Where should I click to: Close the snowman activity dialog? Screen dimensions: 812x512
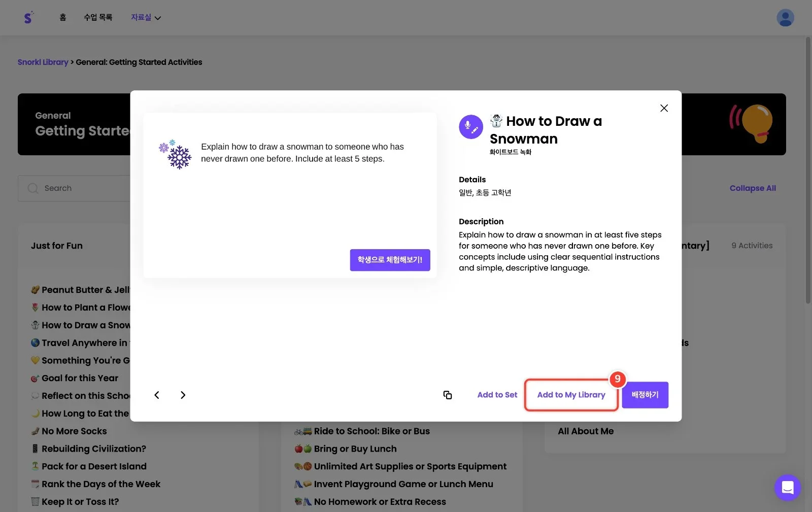664,108
